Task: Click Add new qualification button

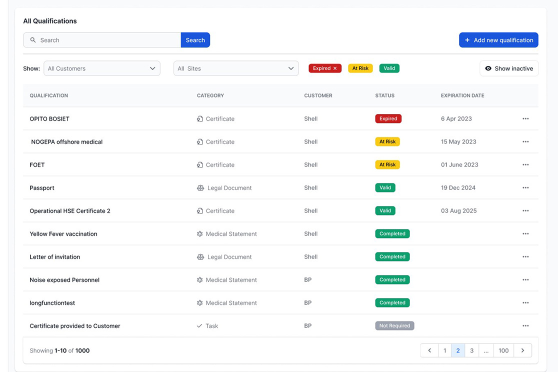Action: [x=499, y=40]
